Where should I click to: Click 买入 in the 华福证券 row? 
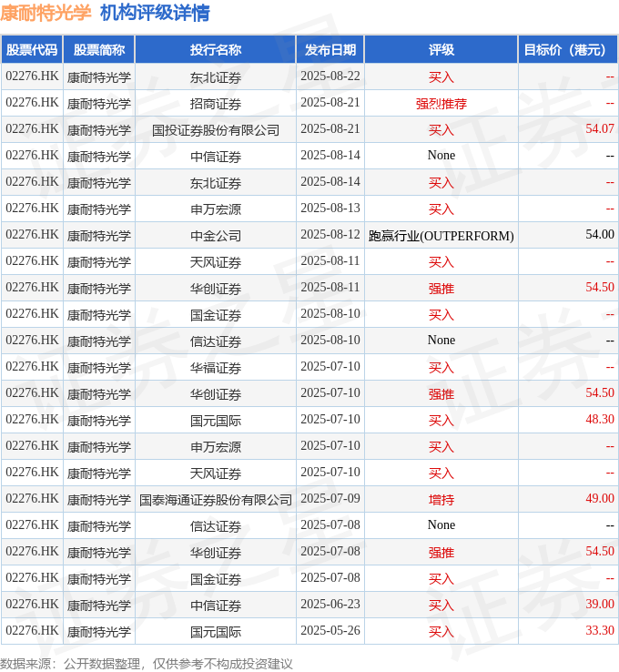click(x=441, y=367)
